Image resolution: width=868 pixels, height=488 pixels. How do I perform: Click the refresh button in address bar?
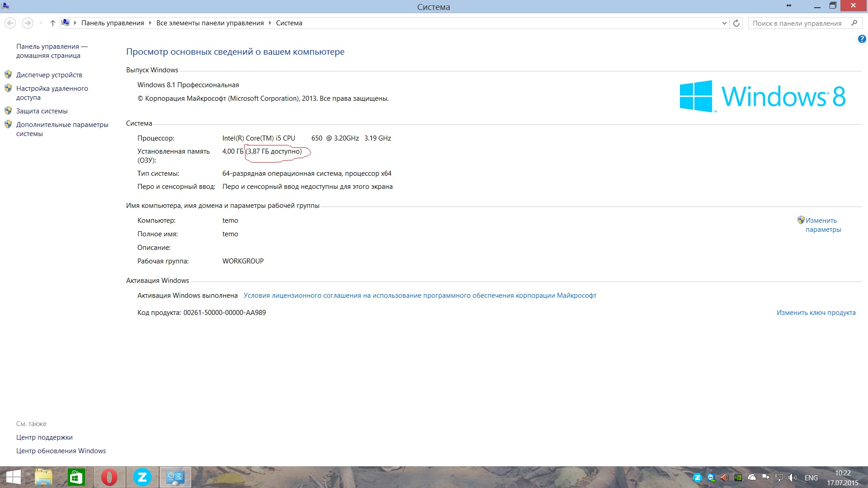[736, 23]
